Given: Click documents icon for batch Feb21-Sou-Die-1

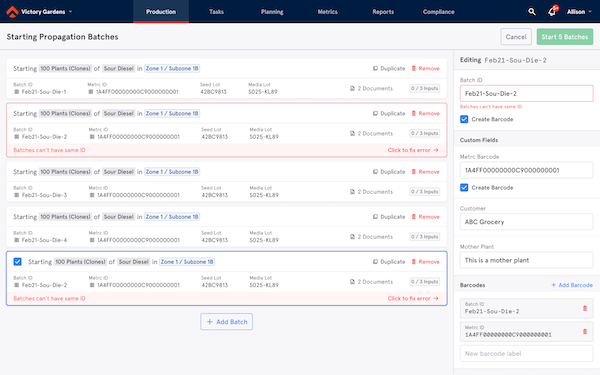Looking at the screenshot, I should tap(352, 88).
